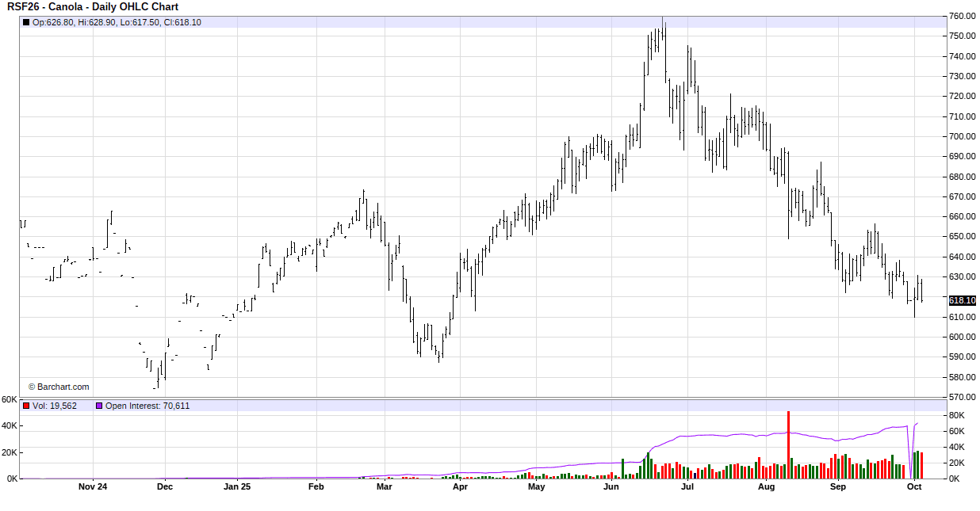980x511 pixels.
Task: Click the 60K left volume axis label
Action: pyautogui.click(x=10, y=399)
